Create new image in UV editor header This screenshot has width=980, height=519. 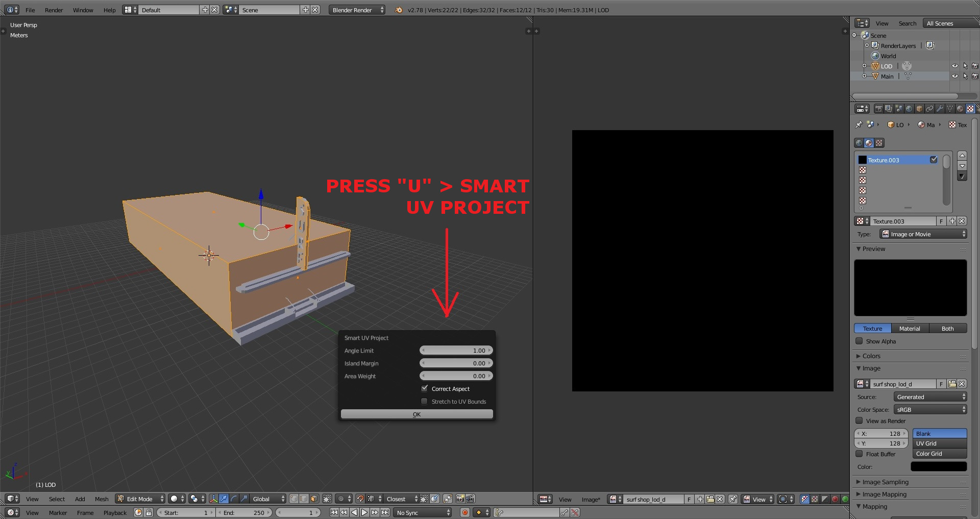point(700,499)
